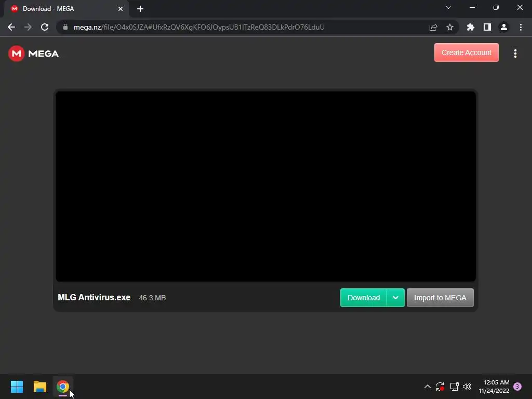Select the MLG Antivirus.exe file name
Viewport: 532px width, 399px height.
(94, 298)
